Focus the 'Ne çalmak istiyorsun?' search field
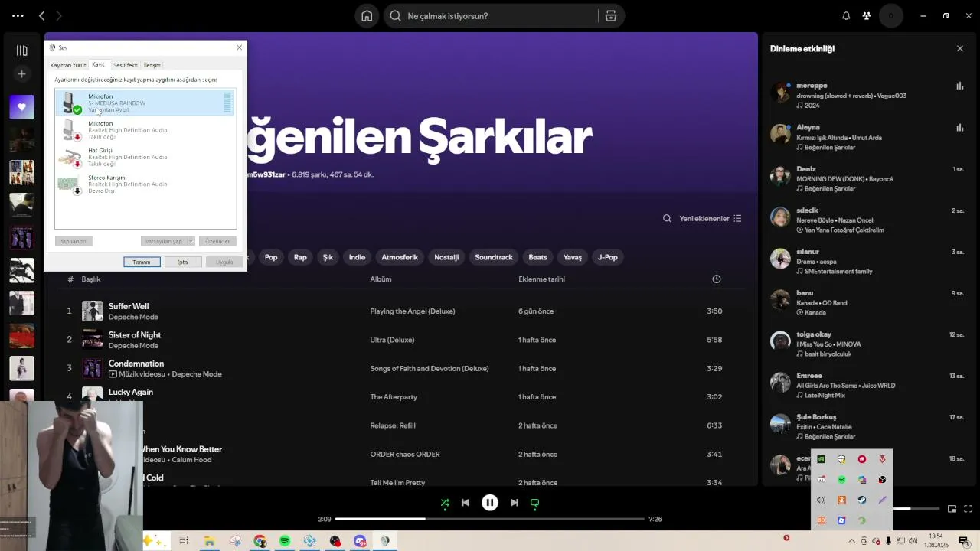Screen dimensions: 980x551 [x=490, y=16]
